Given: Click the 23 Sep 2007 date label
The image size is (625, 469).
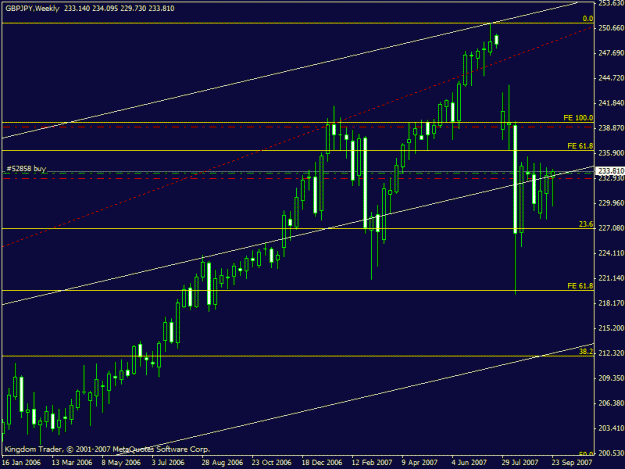Looking at the screenshot, I should [x=572, y=463].
